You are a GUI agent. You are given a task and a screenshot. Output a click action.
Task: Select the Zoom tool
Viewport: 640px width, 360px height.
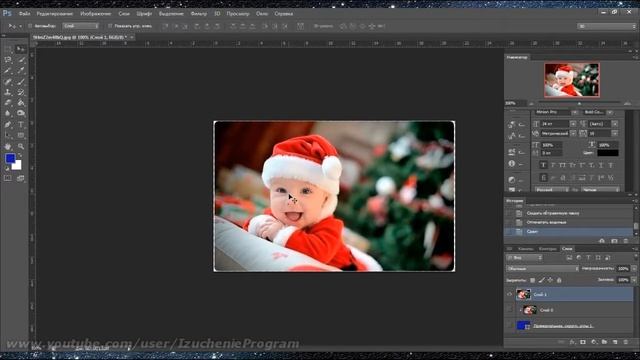pos(21,146)
